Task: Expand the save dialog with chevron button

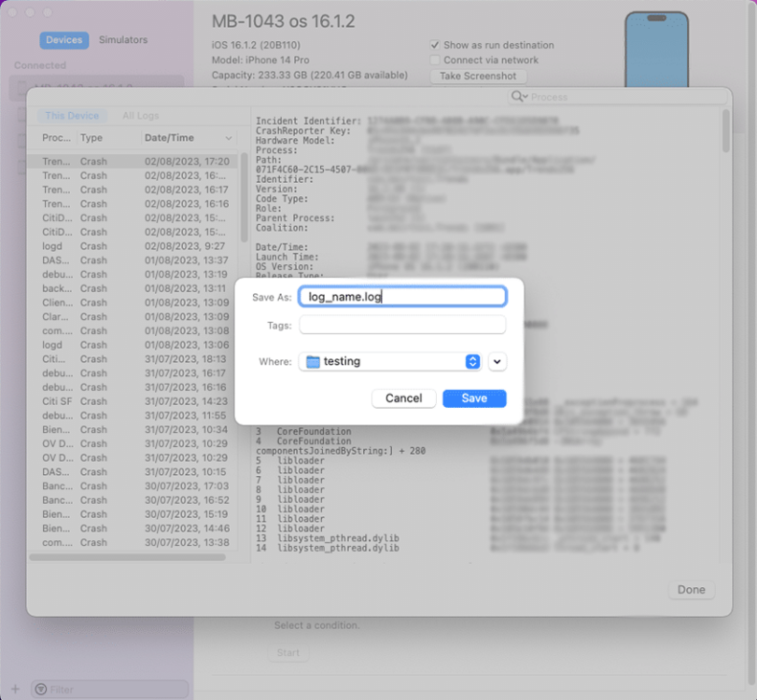Action: point(496,362)
